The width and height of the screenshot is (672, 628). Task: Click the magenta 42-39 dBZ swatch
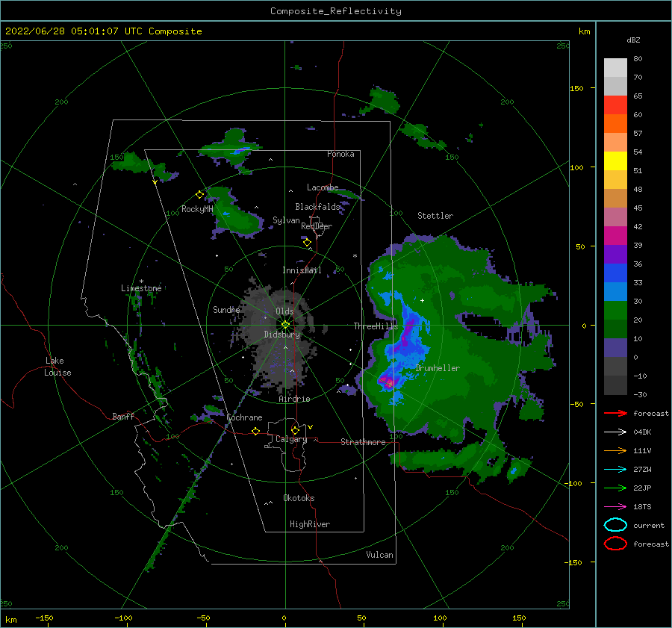pos(615,236)
